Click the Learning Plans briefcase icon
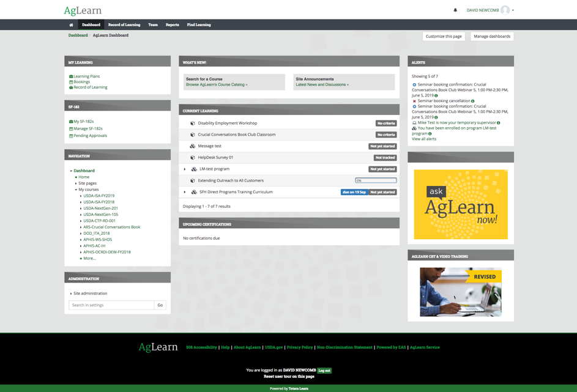 point(71,76)
